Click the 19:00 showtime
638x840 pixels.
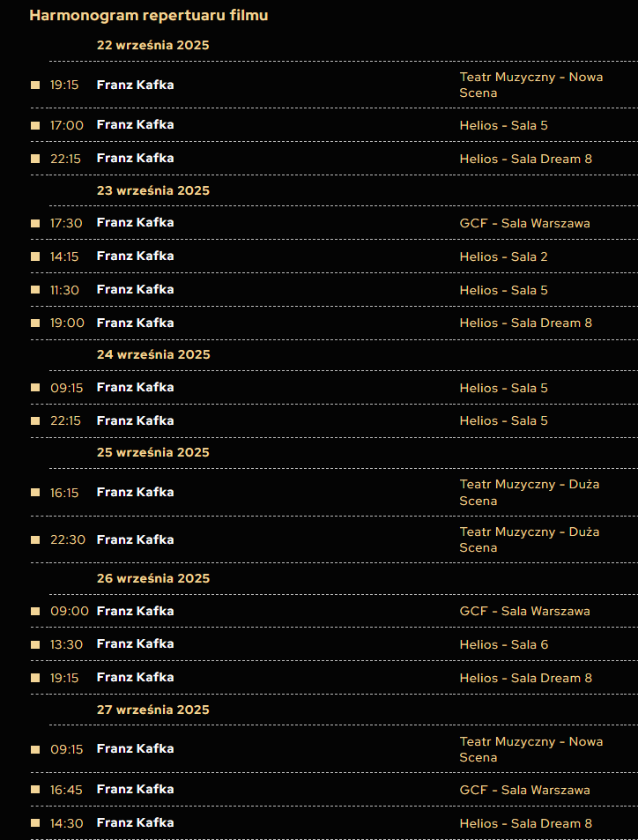67,323
